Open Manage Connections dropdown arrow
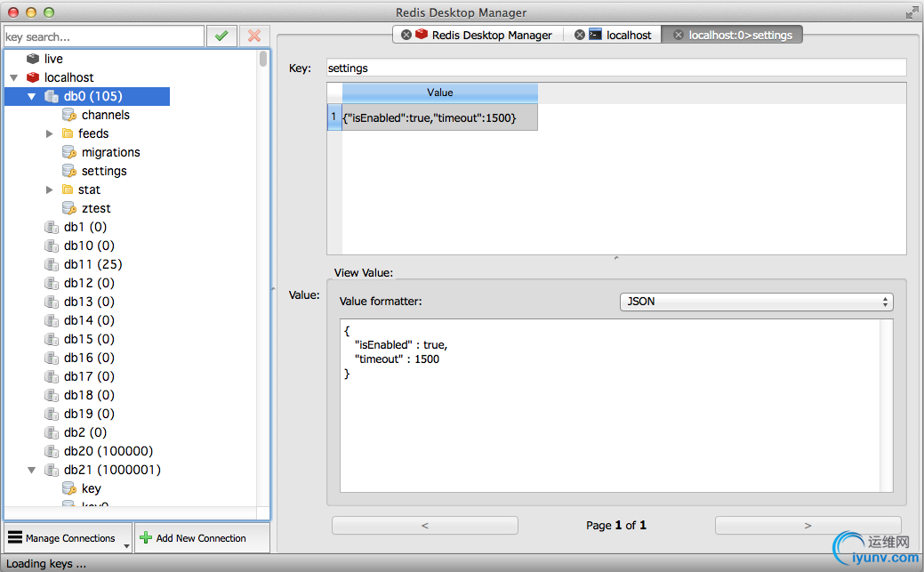This screenshot has width=924, height=572. tap(126, 546)
